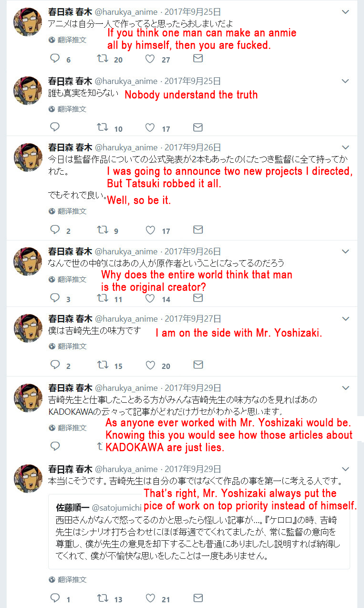
Task: Reply to the Sept 25 anime-alone tweet
Action: (55, 59)
